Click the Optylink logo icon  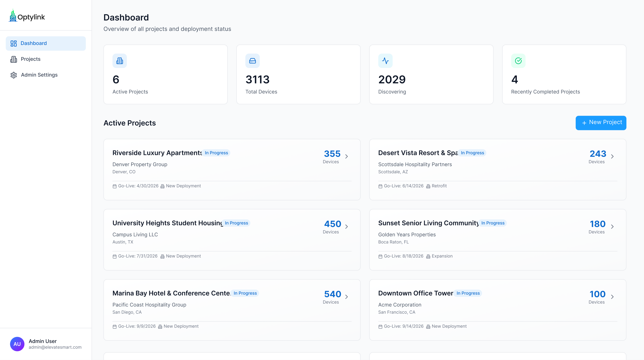[13, 15]
